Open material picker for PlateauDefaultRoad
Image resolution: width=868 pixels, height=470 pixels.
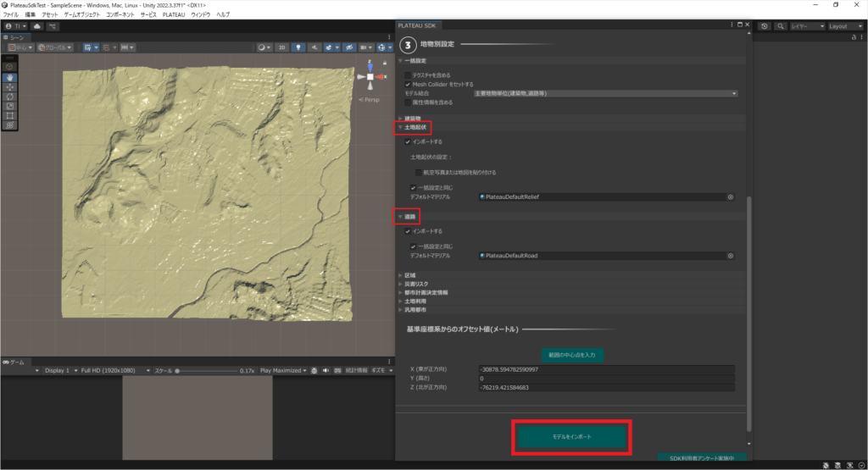pyautogui.click(x=730, y=256)
